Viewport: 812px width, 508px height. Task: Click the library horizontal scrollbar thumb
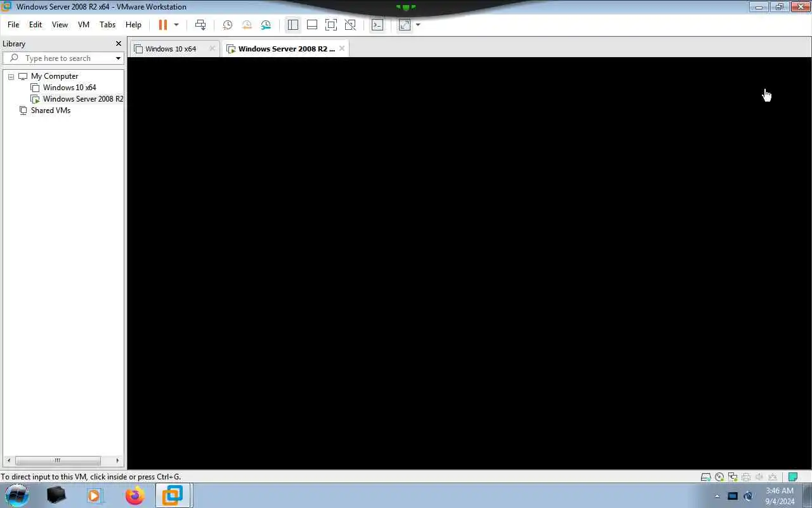coord(58,460)
